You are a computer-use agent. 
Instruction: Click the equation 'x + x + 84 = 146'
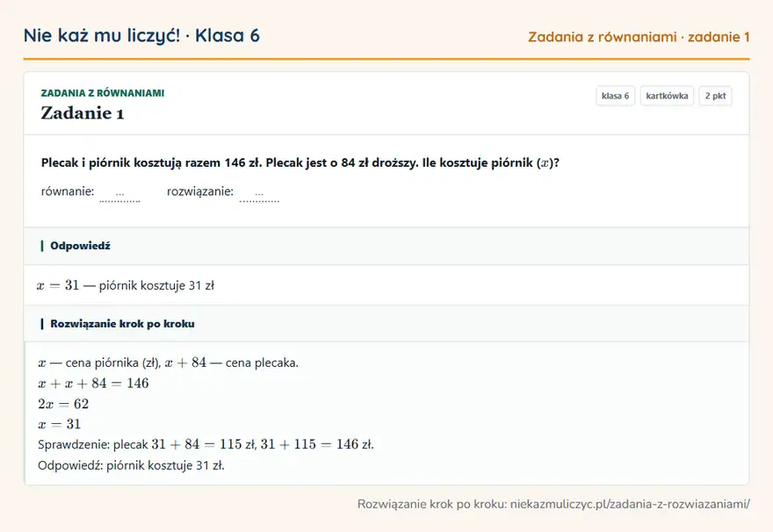(x=93, y=384)
